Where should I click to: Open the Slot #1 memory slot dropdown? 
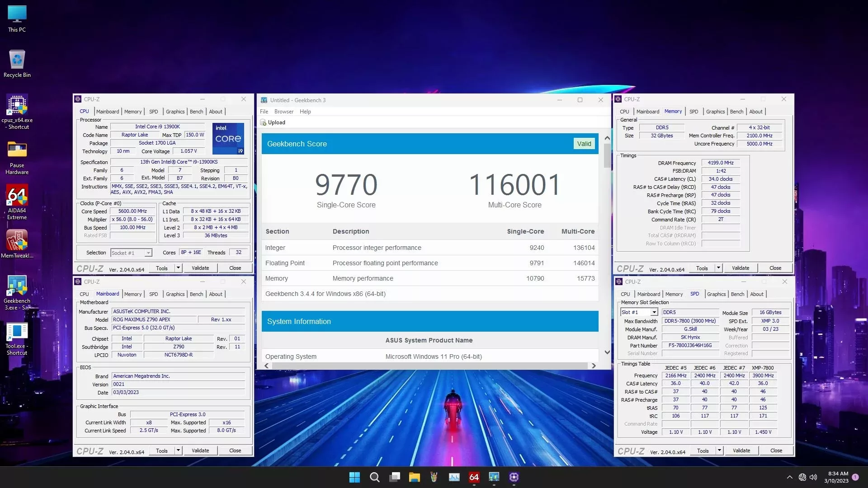pos(654,312)
